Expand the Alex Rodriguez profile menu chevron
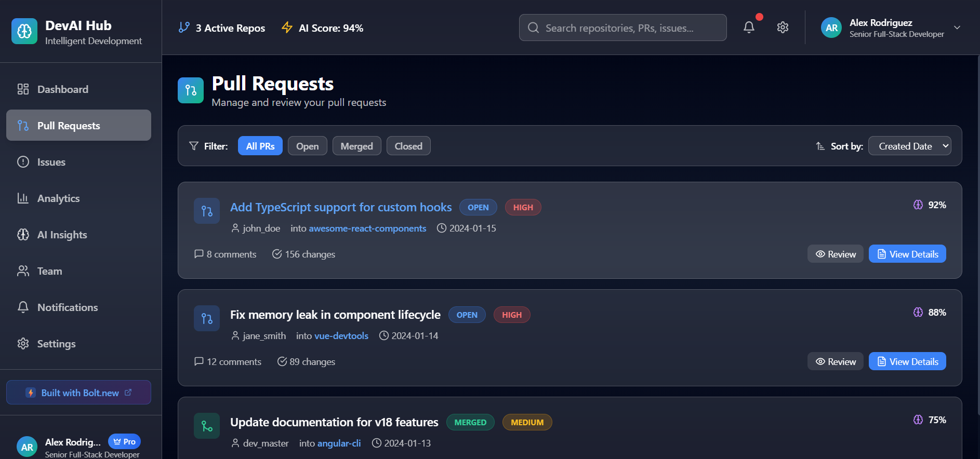The width and height of the screenshot is (980, 459). pyautogui.click(x=957, y=28)
